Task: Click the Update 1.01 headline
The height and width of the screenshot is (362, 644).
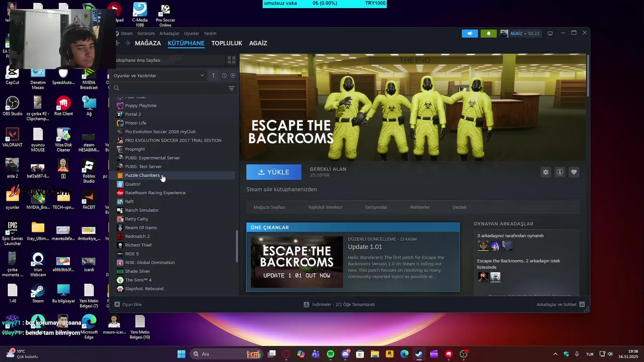Action: pyautogui.click(x=365, y=247)
